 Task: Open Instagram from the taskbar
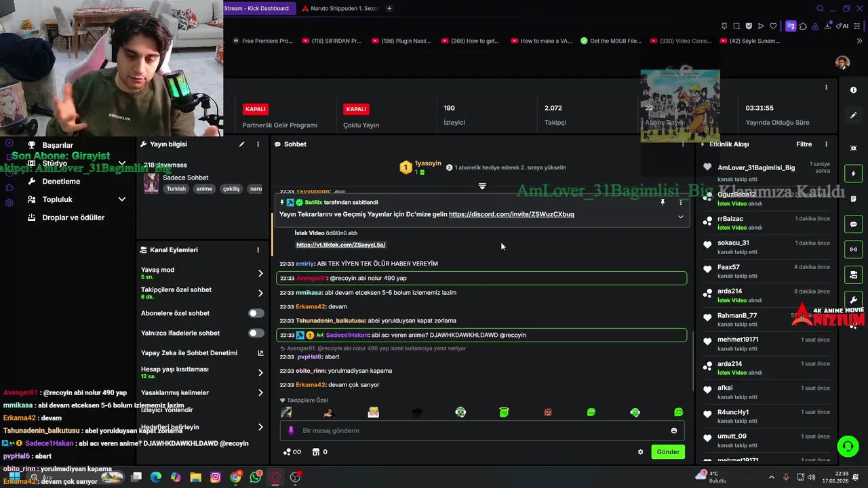[x=216, y=477]
